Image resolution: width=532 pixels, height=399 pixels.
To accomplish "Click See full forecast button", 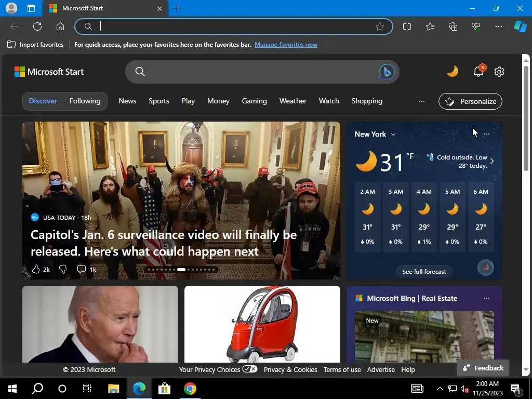I will pyautogui.click(x=424, y=271).
